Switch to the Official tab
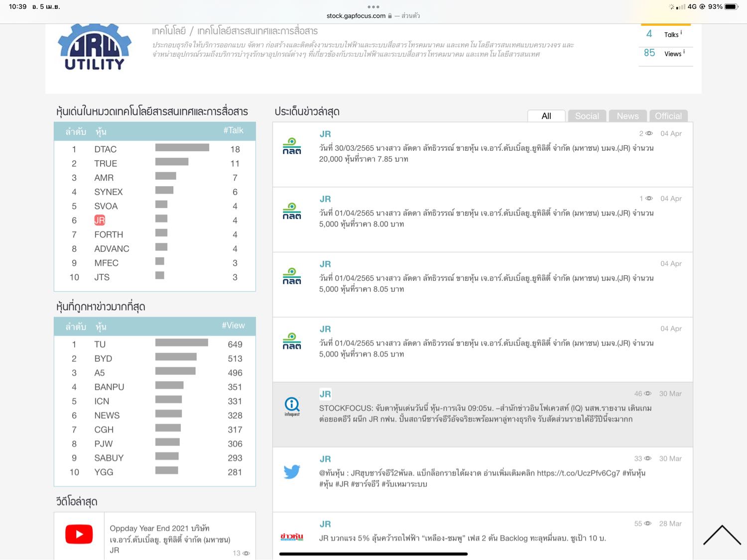This screenshot has height=560, width=747. coord(668,116)
